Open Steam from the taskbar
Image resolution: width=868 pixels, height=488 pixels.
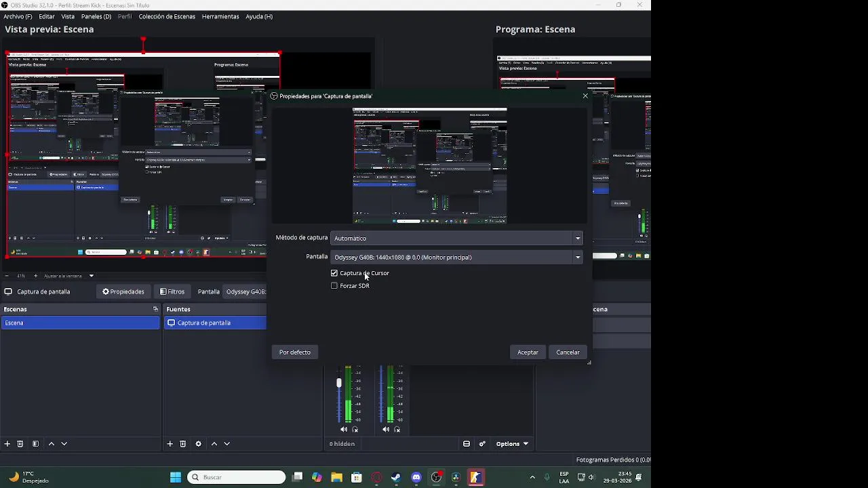coord(396,477)
